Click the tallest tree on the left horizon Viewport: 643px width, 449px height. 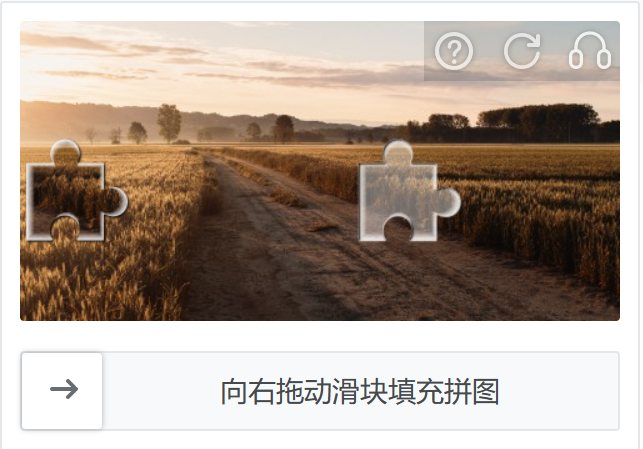coord(169,123)
